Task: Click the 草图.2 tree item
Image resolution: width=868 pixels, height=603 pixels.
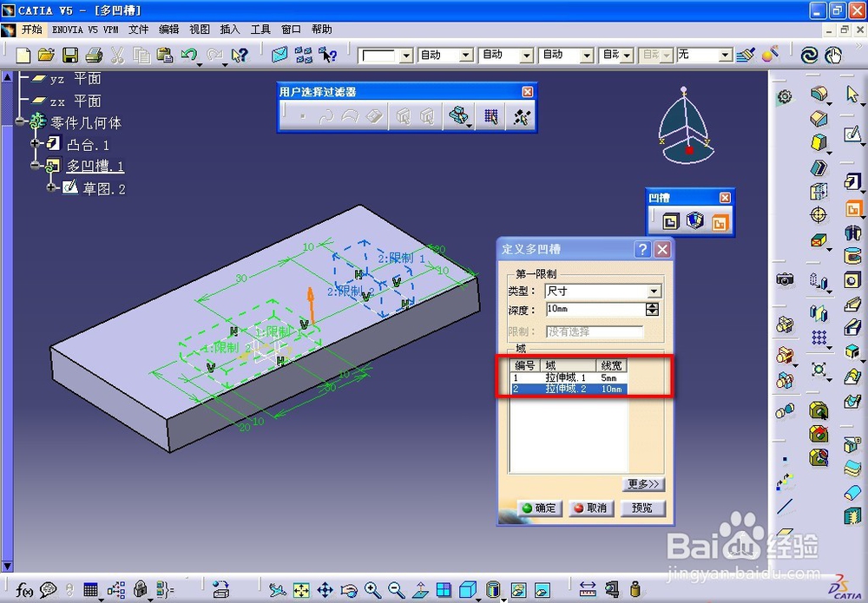Action: point(94,188)
